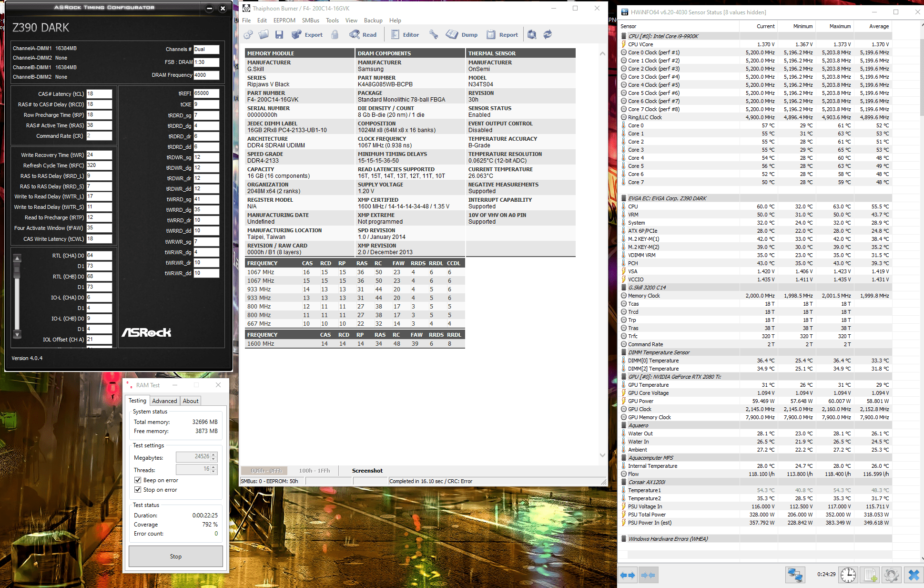The image size is (924, 588).
Task: Open the Editor from the toolbar
Action: pyautogui.click(x=405, y=34)
